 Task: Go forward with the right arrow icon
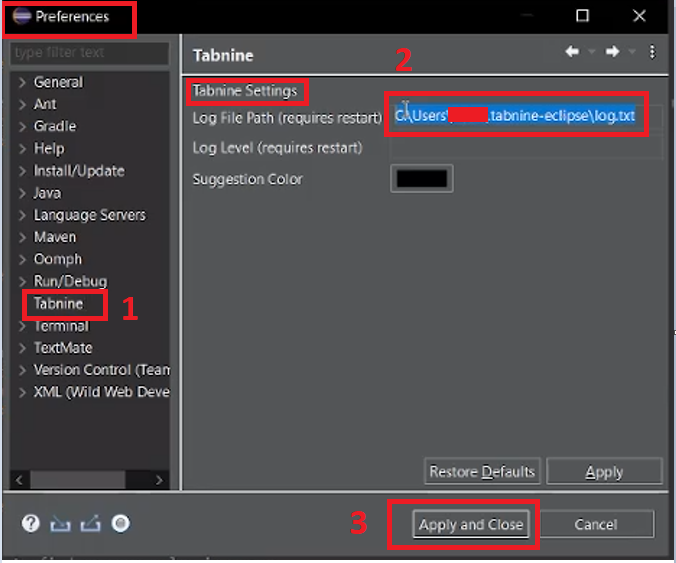pos(612,52)
